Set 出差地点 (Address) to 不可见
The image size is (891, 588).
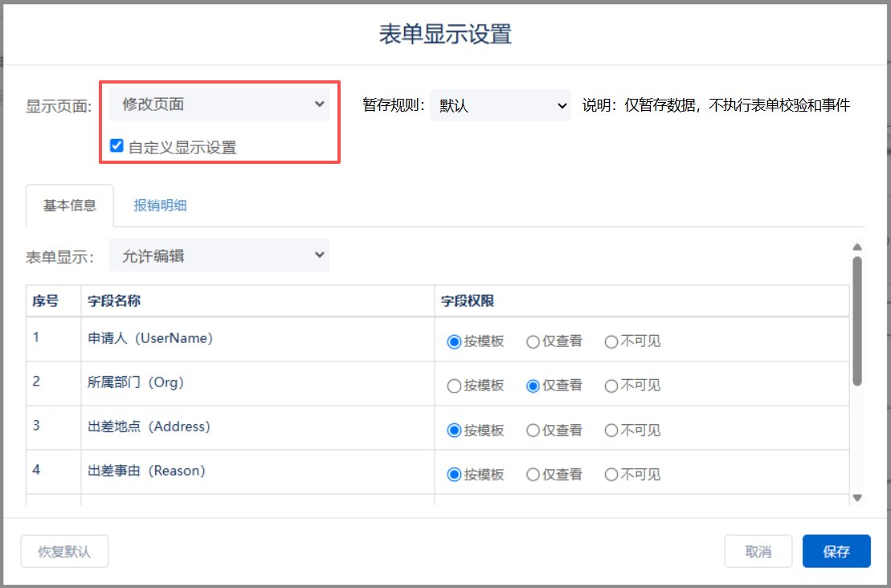[611, 430]
